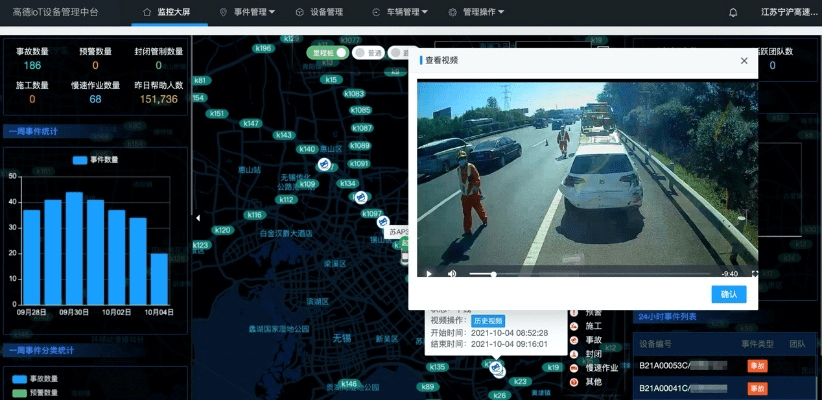Click the 其他 legend icon
The image size is (822, 400).
click(574, 382)
